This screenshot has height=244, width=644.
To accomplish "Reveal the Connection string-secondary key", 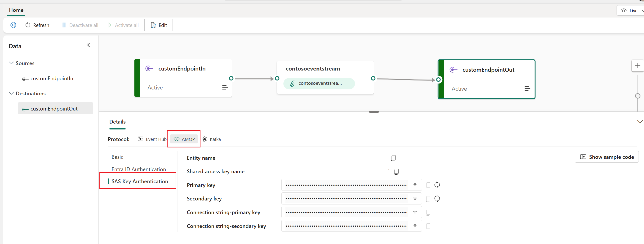I will click(x=415, y=226).
